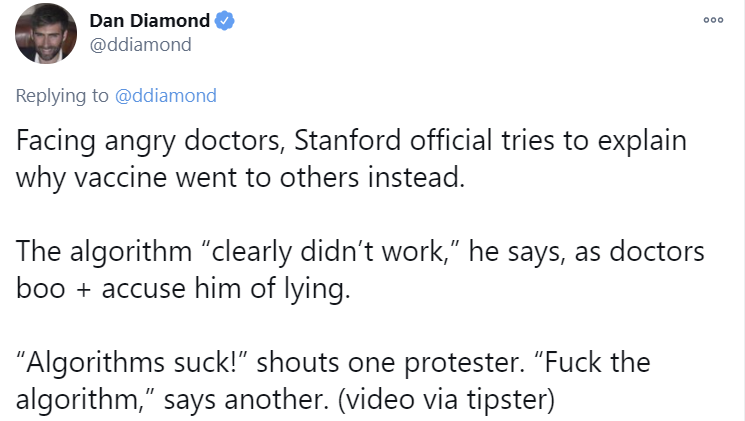
Task: Click the line starting 'Facing angry doctors'
Action: click(351, 141)
